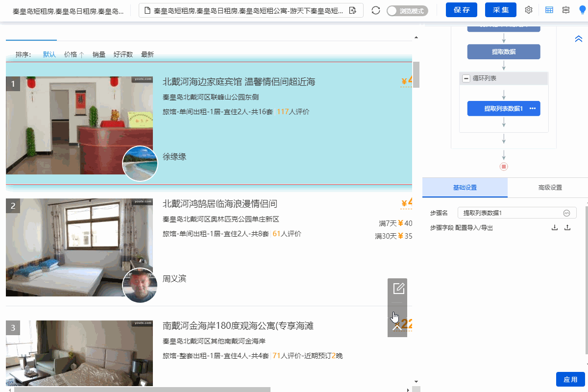Click the blue lightbulb tips icon
Image resolution: width=588 pixels, height=392 pixels.
pyautogui.click(x=582, y=10)
